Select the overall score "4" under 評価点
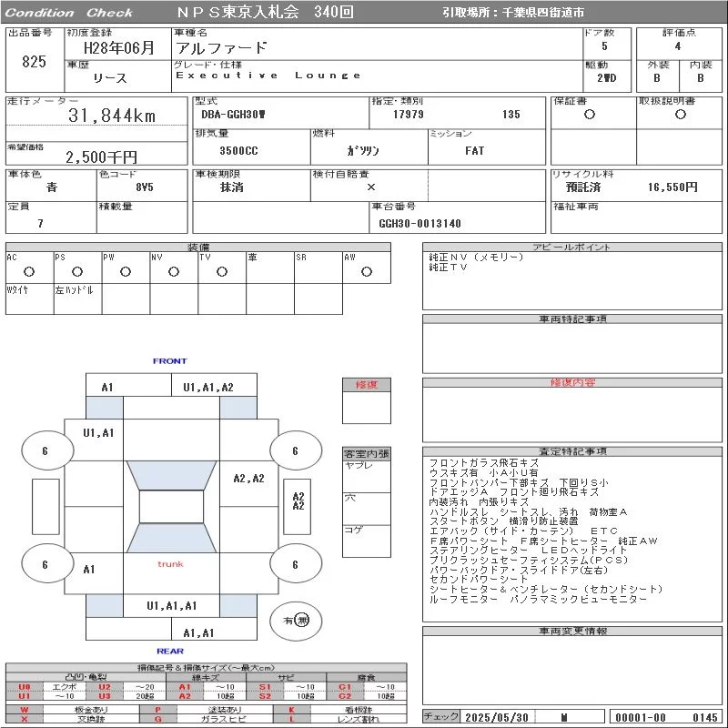728x728 pixels. point(678,46)
